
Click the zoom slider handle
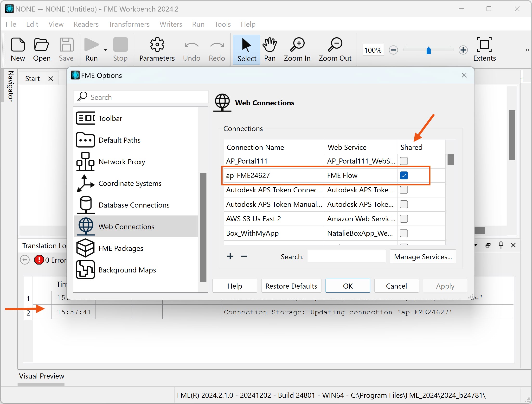pos(429,50)
